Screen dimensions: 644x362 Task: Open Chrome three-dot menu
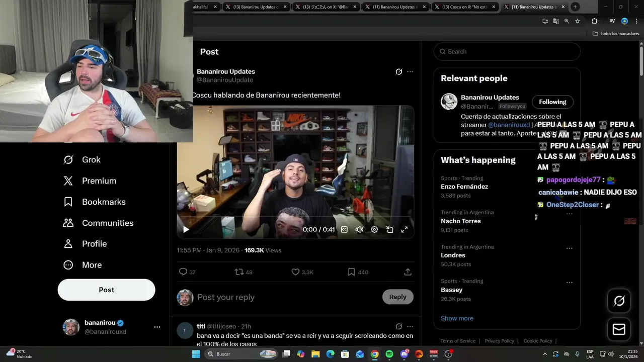636,21
